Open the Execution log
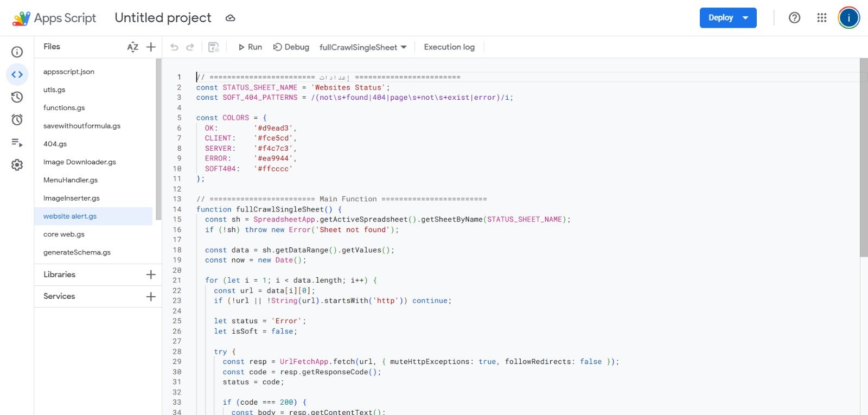Viewport: 868px width, 415px height. (449, 47)
